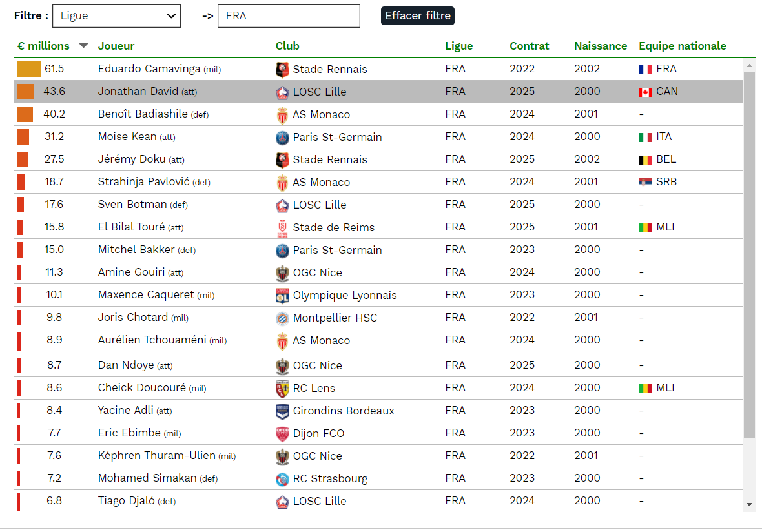
Task: Click the Canada flag in Jonathan David row
Action: 645,92
